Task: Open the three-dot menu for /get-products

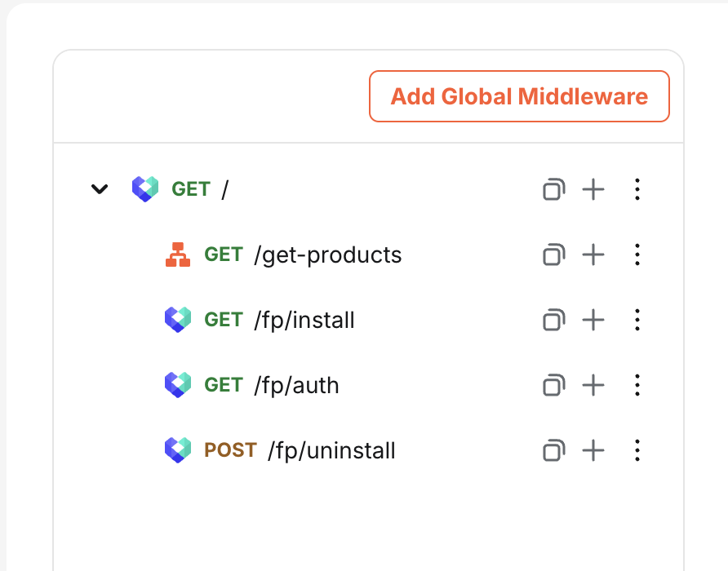Action: point(637,255)
